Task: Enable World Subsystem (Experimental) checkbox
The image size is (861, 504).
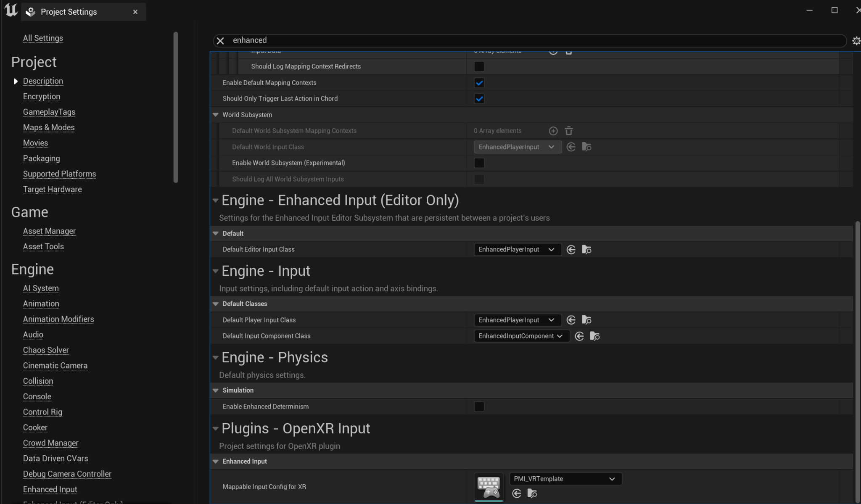Action: pyautogui.click(x=479, y=163)
